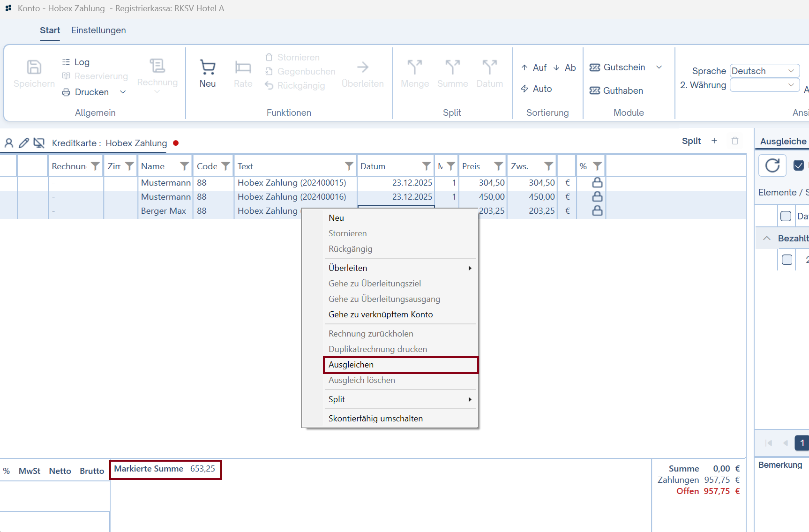Open the Log list
This screenshot has height=532, width=809.
(76, 62)
